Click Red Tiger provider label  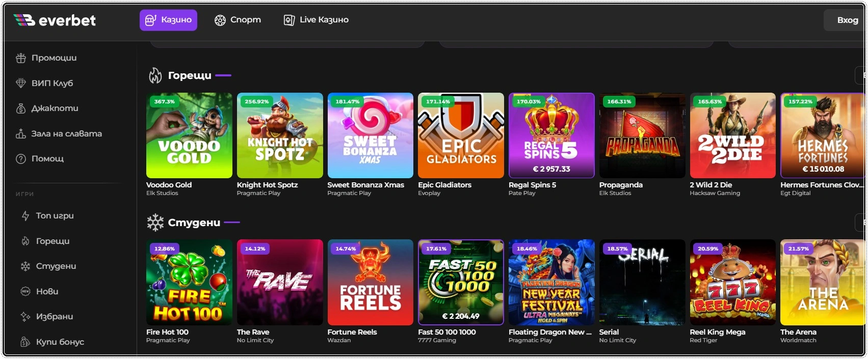[x=703, y=340]
